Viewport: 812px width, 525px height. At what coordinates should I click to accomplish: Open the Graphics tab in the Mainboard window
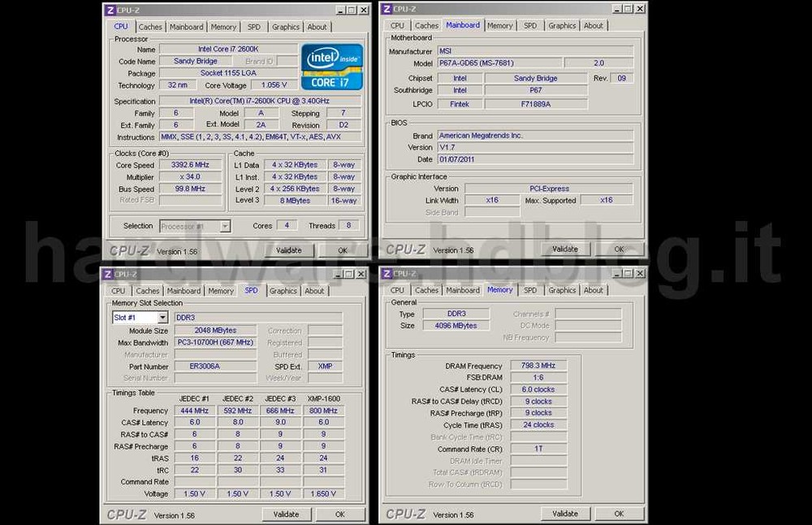pyautogui.click(x=562, y=26)
